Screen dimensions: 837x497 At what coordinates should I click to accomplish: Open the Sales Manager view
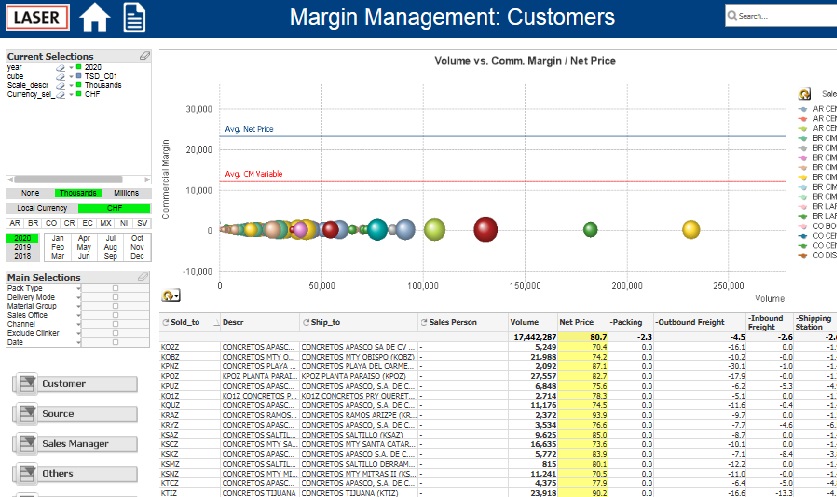(75, 444)
